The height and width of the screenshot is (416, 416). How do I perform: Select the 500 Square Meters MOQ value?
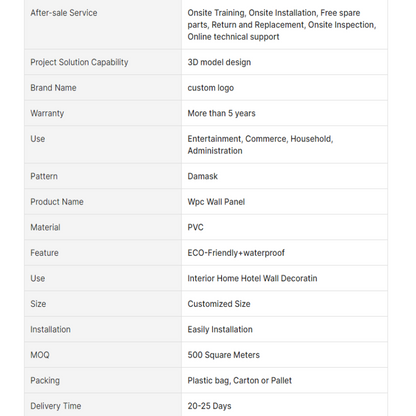(224, 355)
